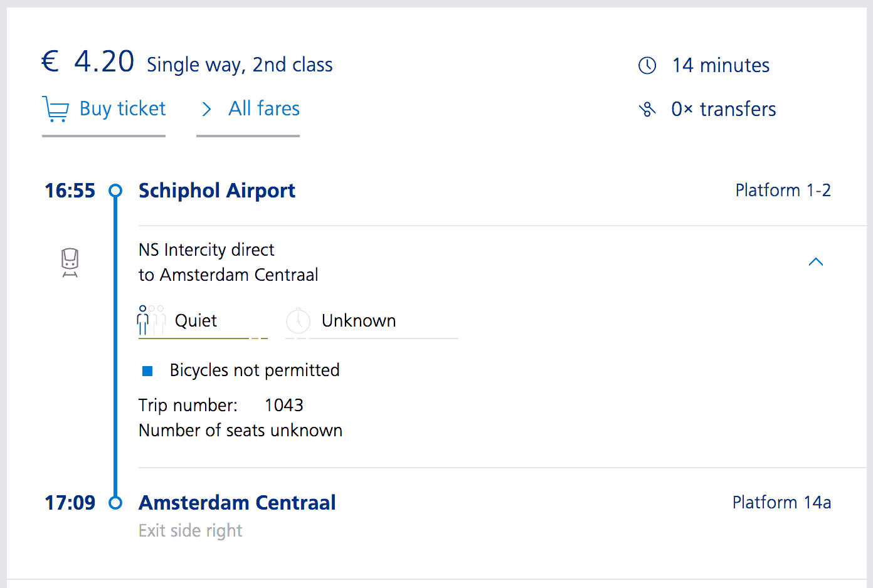Click the train icon on the left

pos(70,262)
